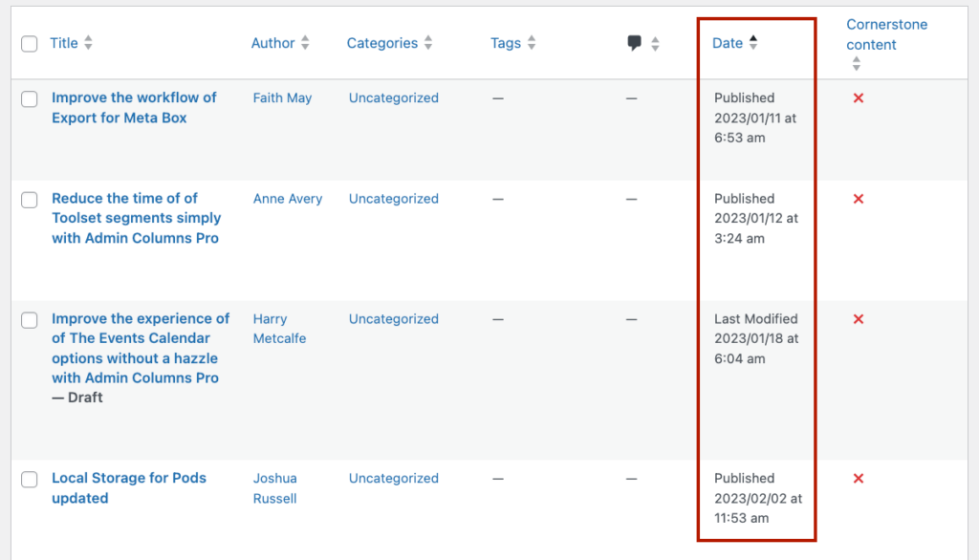Click author link Faith May
The width and height of the screenshot is (979, 560).
coord(282,97)
